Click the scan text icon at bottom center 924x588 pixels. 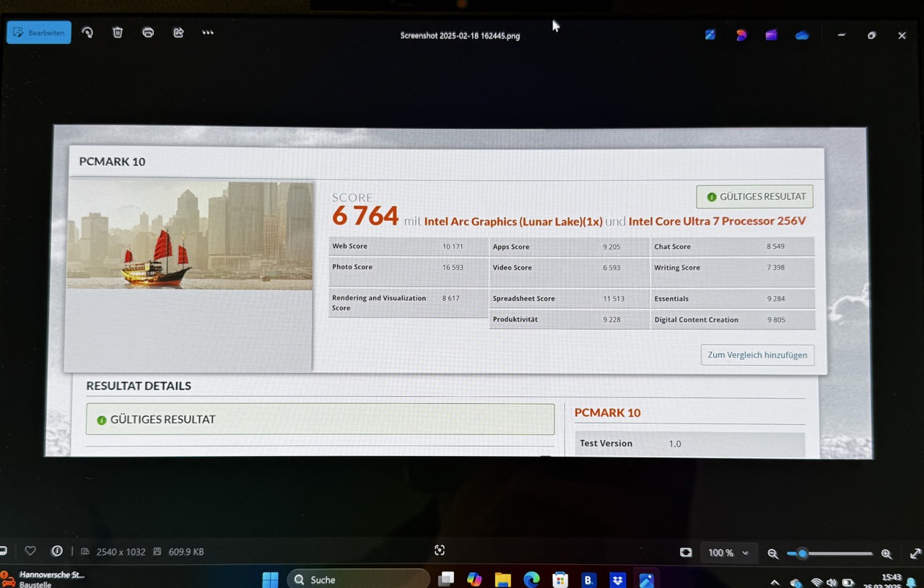tap(440, 550)
